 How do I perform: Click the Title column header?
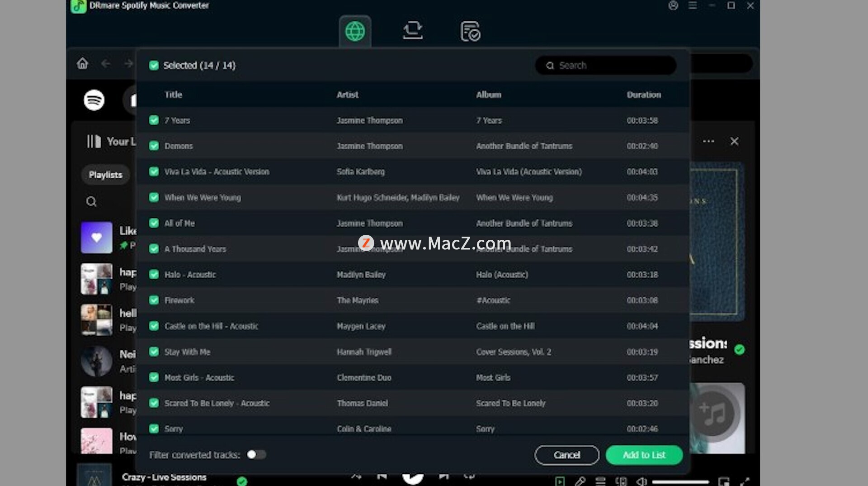pos(173,95)
